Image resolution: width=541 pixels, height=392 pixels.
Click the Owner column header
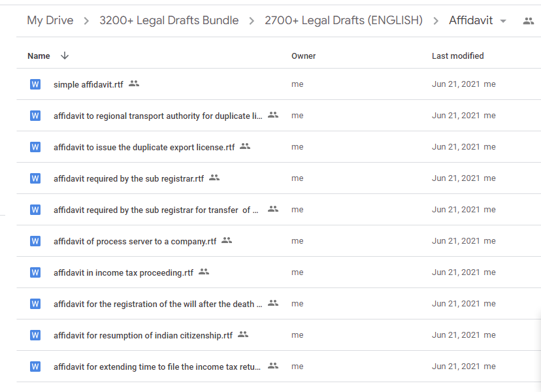[x=303, y=56]
